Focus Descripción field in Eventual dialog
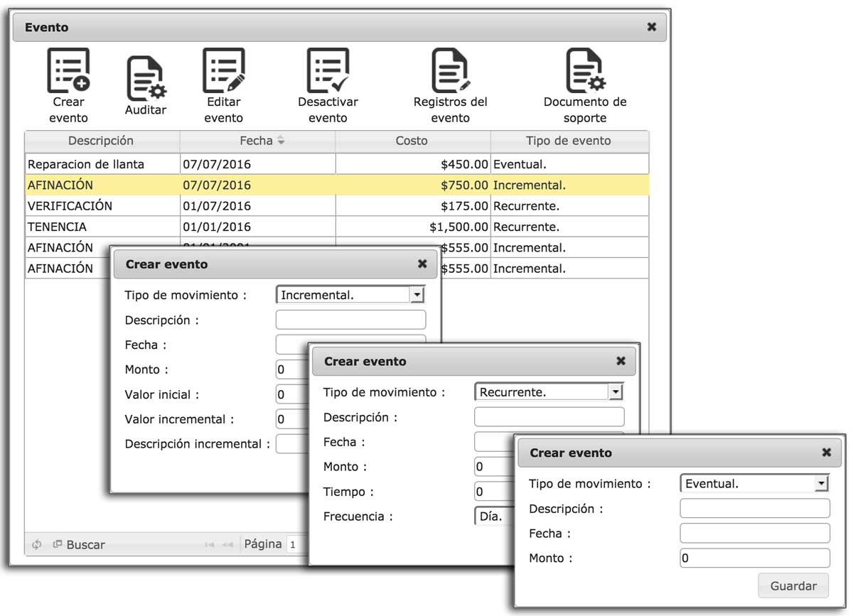 tap(755, 509)
